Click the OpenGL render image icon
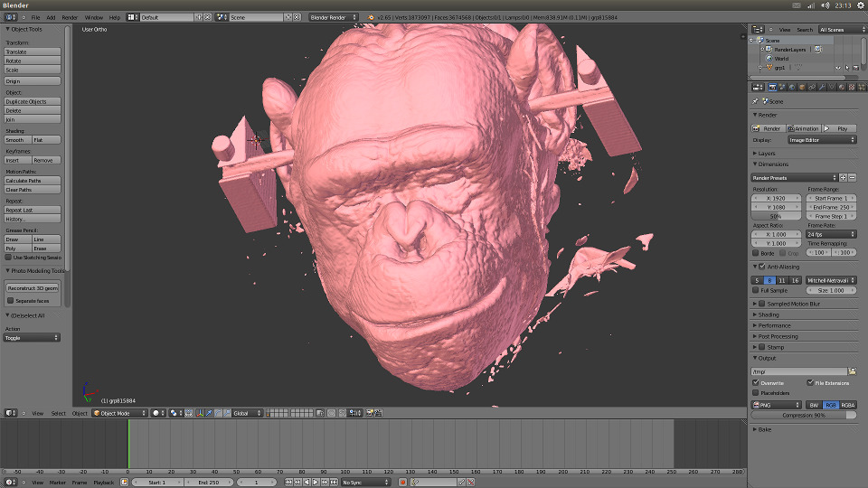Image resolution: width=868 pixels, height=488 pixels. [x=369, y=413]
